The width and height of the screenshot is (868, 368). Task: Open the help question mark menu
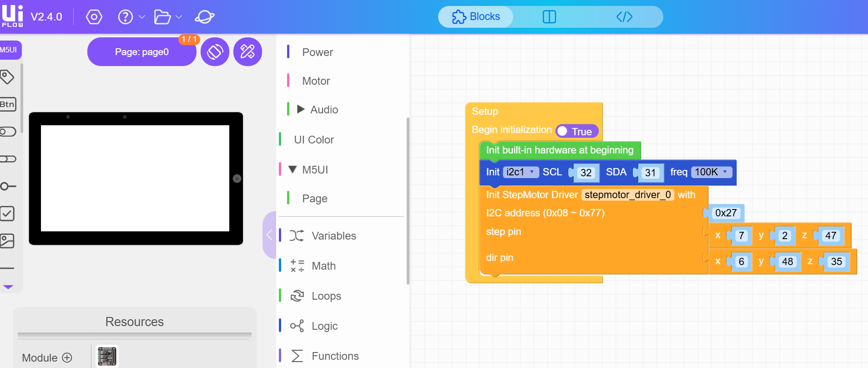point(126,17)
